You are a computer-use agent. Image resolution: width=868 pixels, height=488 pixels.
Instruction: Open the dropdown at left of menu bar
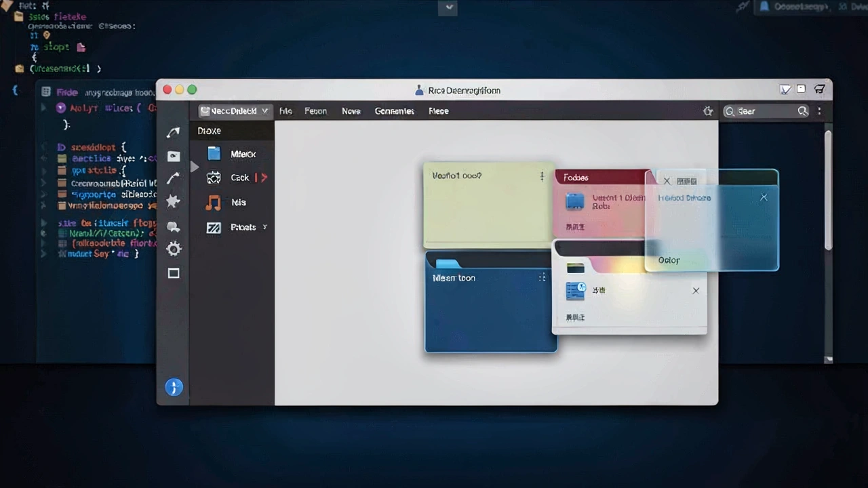point(235,111)
